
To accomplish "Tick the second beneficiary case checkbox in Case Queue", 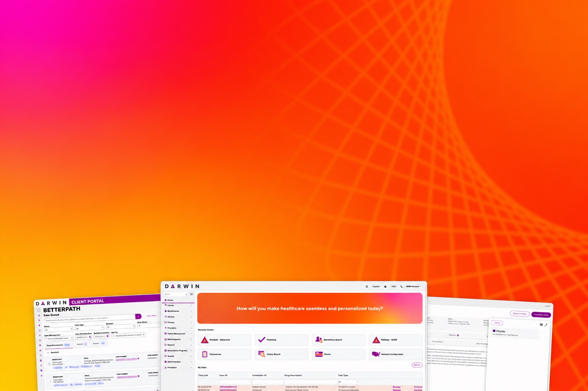I will [x=50, y=381].
